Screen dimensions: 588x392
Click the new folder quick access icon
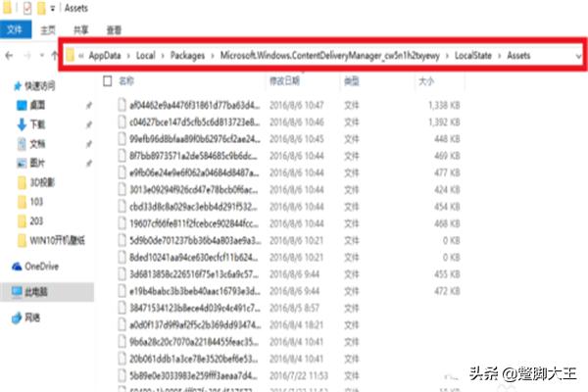41,8
